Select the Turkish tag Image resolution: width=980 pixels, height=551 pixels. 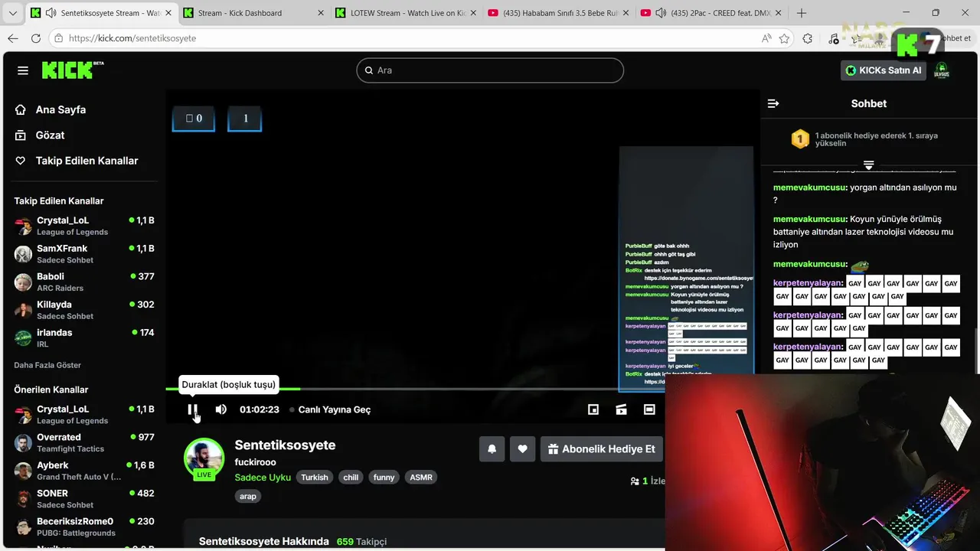(x=315, y=477)
